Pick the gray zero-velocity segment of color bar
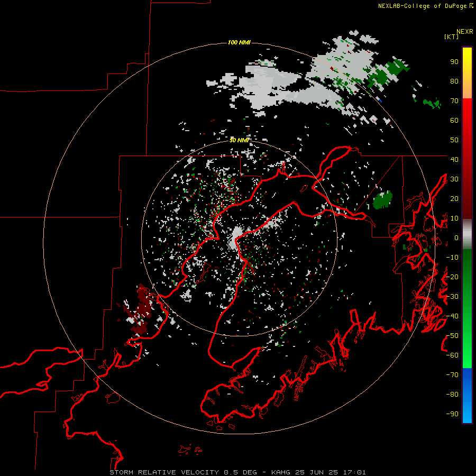Screen dimensions: 476x476 tap(467, 234)
